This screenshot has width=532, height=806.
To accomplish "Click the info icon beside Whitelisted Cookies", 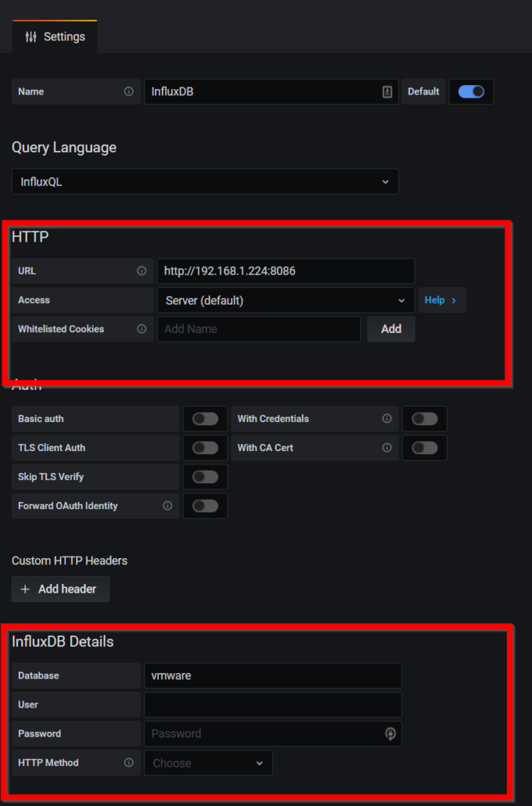I will click(142, 329).
